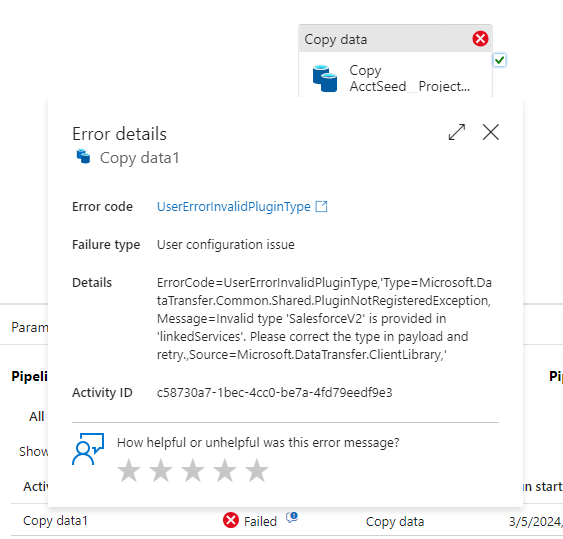The width and height of the screenshot is (563, 539).
Task: Click the error Details message text
Action: point(324,319)
